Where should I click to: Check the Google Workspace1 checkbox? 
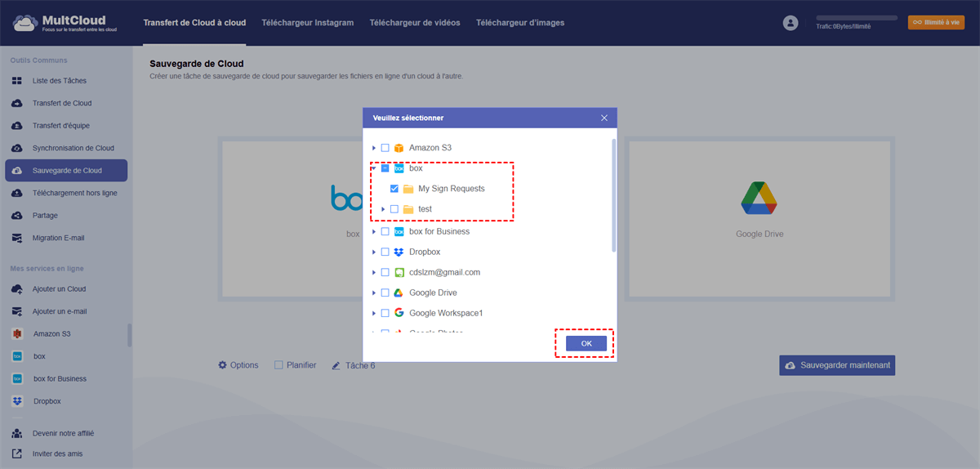point(385,313)
